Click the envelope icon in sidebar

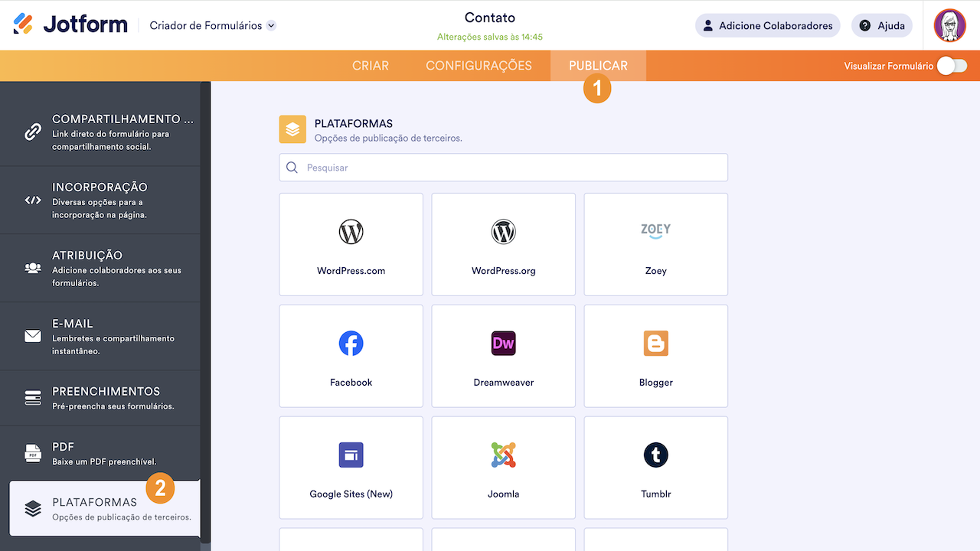pyautogui.click(x=33, y=336)
